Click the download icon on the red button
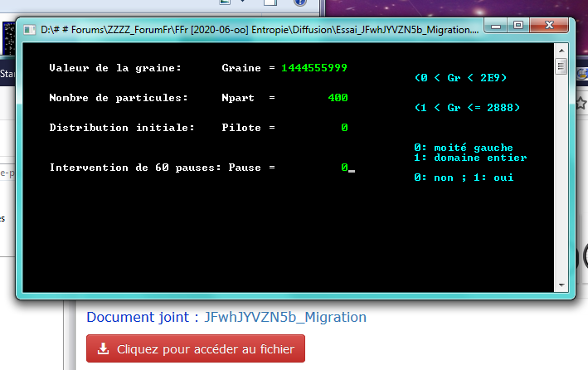The width and height of the screenshot is (588, 370). click(103, 348)
